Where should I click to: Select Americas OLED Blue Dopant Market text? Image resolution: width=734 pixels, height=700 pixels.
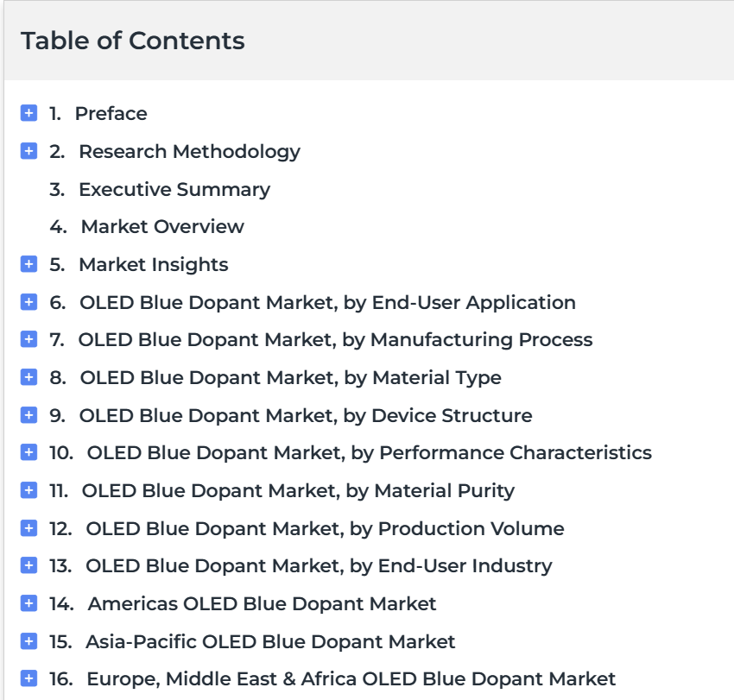click(x=262, y=603)
